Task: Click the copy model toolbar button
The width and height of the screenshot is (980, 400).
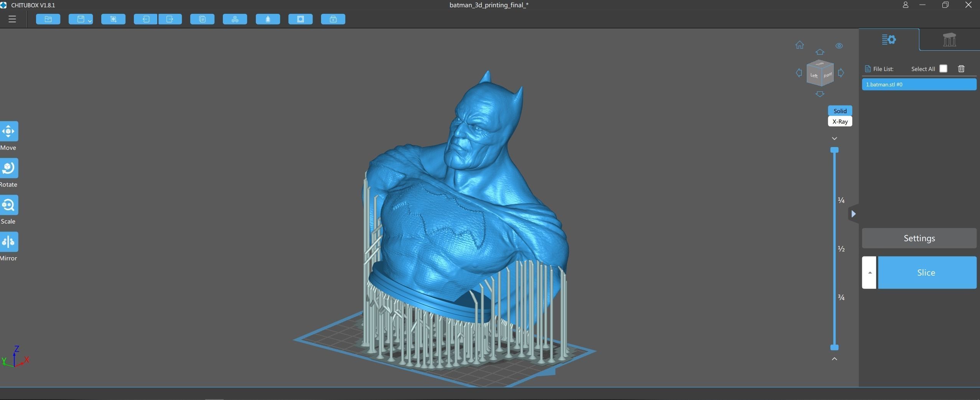Action: tap(202, 19)
